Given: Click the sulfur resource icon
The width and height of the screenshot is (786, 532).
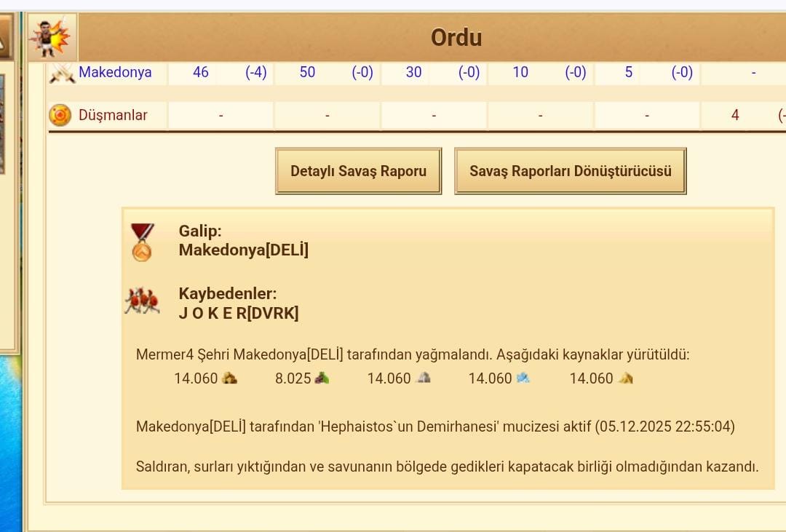Looking at the screenshot, I should (625, 378).
